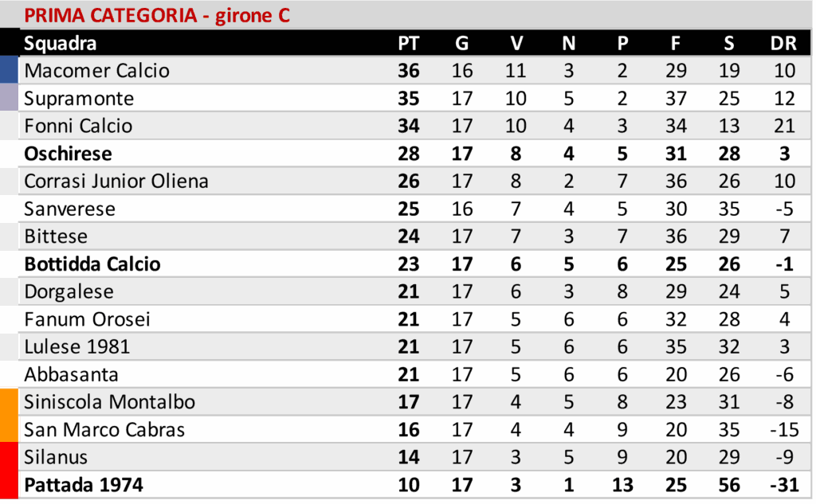Viewport: 816px width, 504px height.
Task: Click the orange marker beside Siniscola Montalbo
Action: [x=9, y=402]
